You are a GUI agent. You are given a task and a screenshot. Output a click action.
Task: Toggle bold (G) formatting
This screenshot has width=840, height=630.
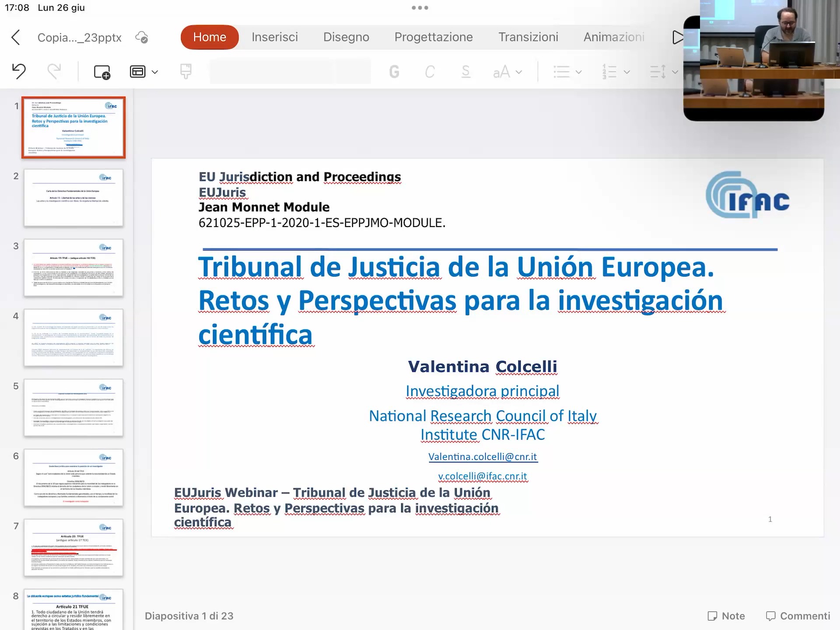click(x=394, y=72)
